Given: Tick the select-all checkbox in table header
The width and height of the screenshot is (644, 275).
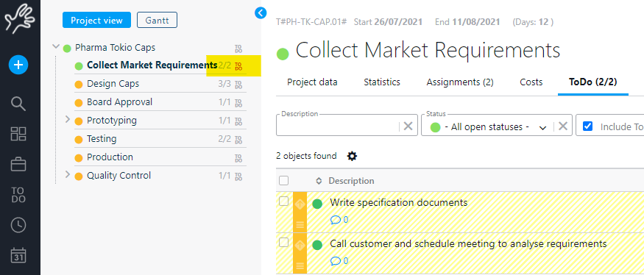Looking at the screenshot, I should pos(284,181).
